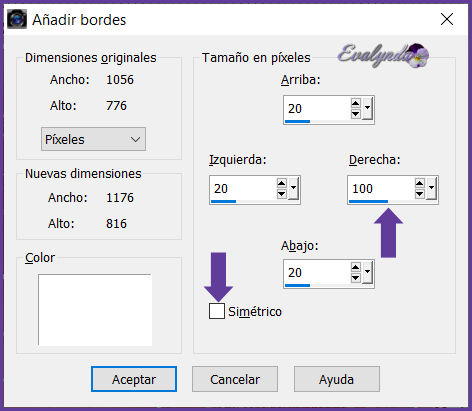The height and width of the screenshot is (411, 472).
Task: Open the Píxeles units dropdown
Action: pyautogui.click(x=93, y=139)
